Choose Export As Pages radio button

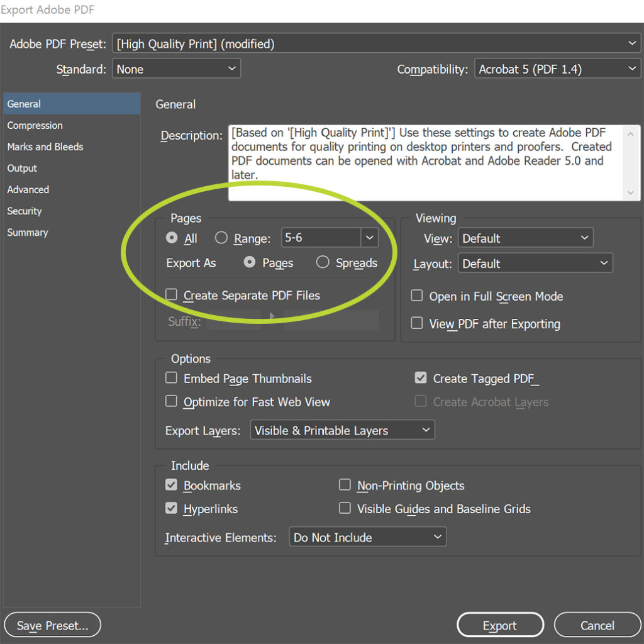[x=249, y=262]
